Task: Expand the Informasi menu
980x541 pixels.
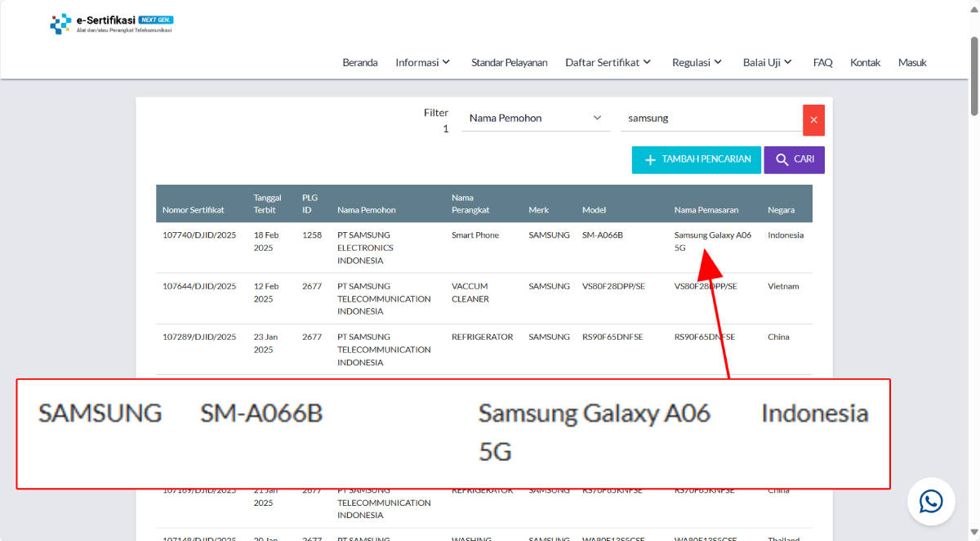Action: tap(423, 62)
